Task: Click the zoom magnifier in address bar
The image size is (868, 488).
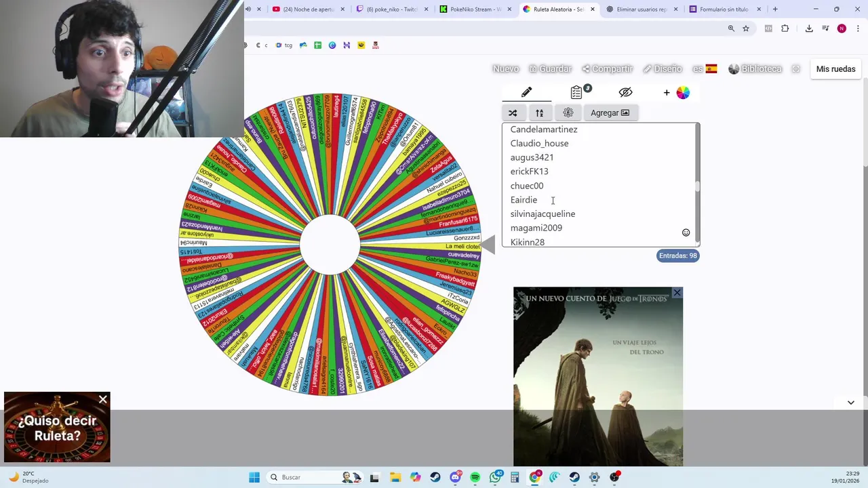Action: tap(731, 28)
